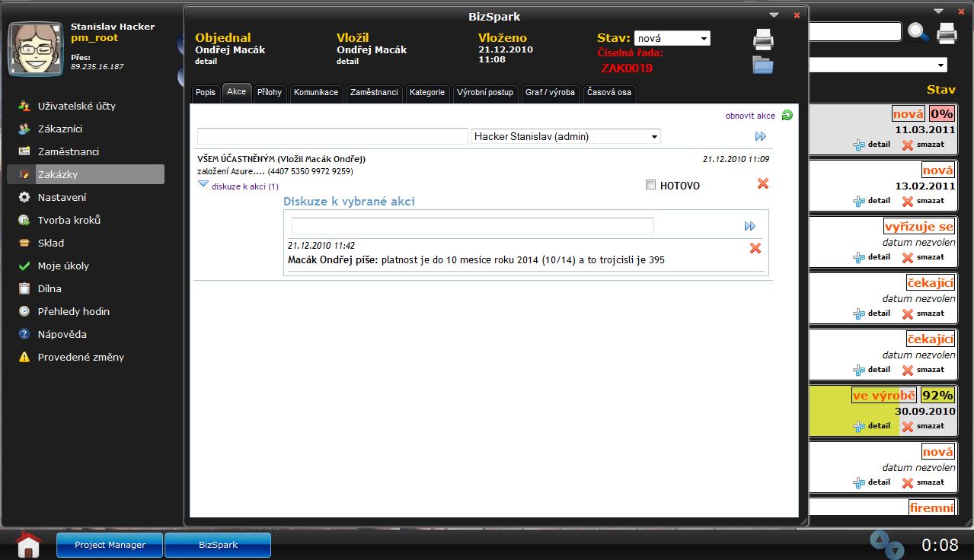Open the filter dropdown in the background window

[878, 65]
